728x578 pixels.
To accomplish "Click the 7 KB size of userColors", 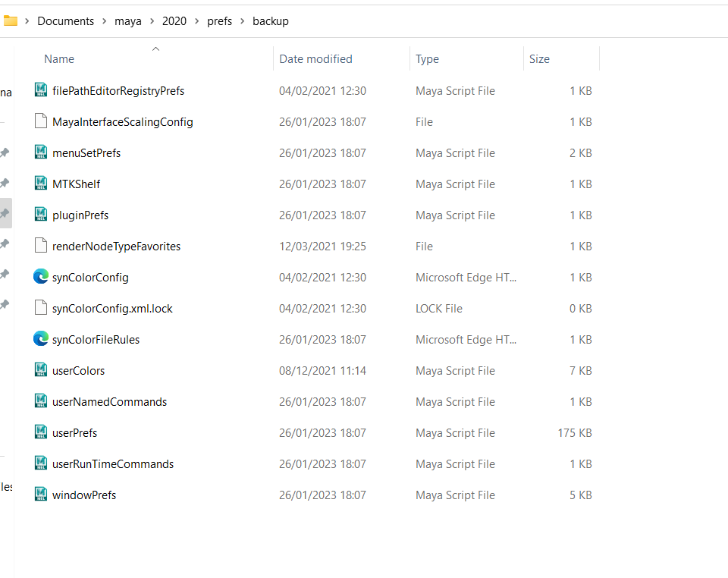I will (x=581, y=371).
